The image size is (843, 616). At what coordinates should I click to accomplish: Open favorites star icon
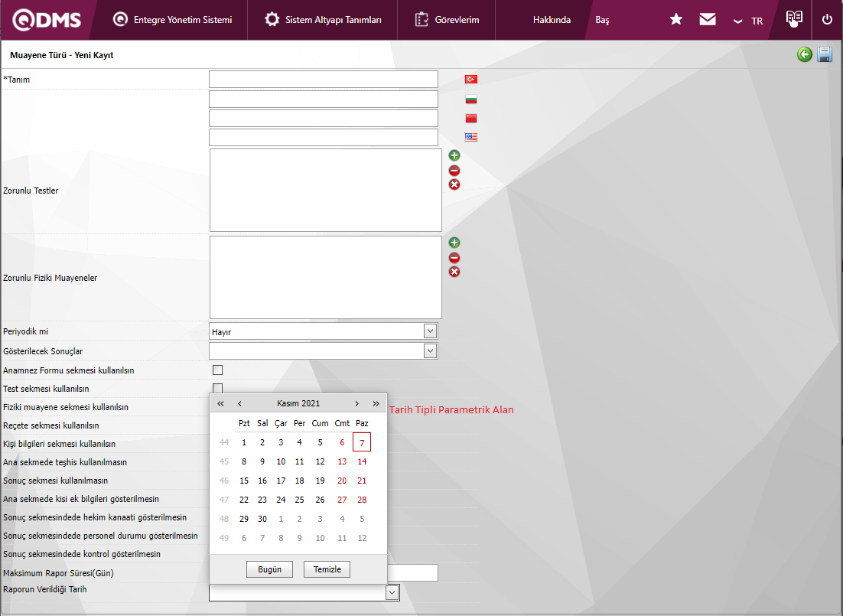point(675,19)
